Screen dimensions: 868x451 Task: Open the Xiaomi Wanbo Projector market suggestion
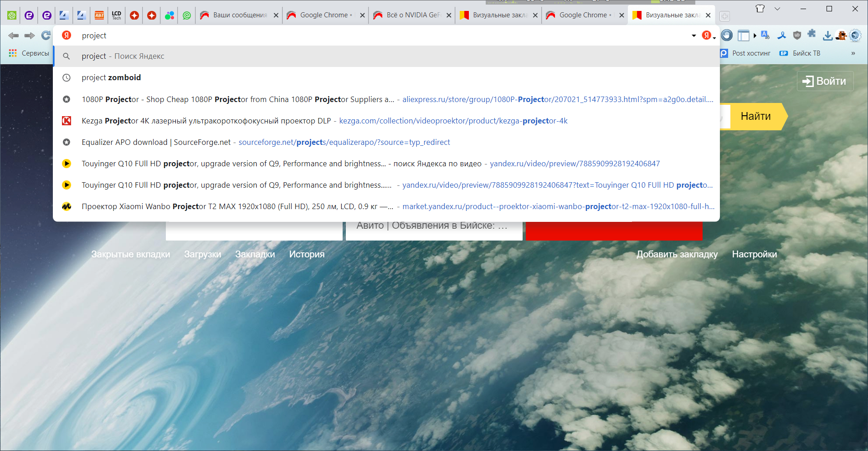point(386,206)
